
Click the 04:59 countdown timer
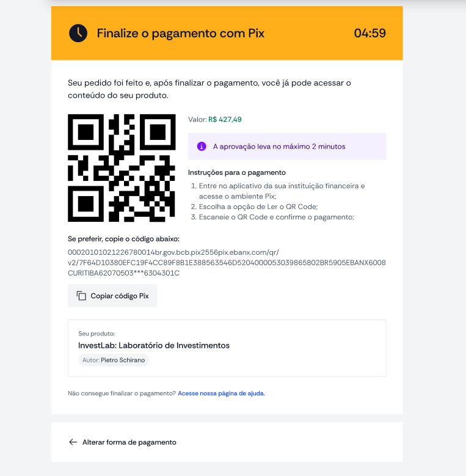(370, 33)
